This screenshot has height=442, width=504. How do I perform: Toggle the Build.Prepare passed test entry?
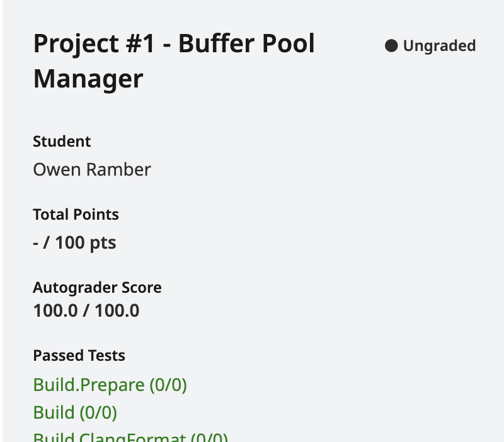(110, 384)
